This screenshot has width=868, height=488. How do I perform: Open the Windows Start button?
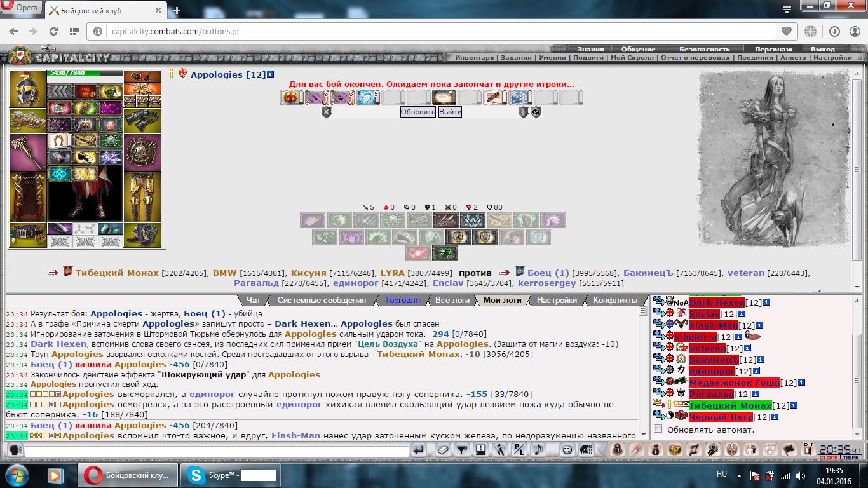click(x=17, y=475)
